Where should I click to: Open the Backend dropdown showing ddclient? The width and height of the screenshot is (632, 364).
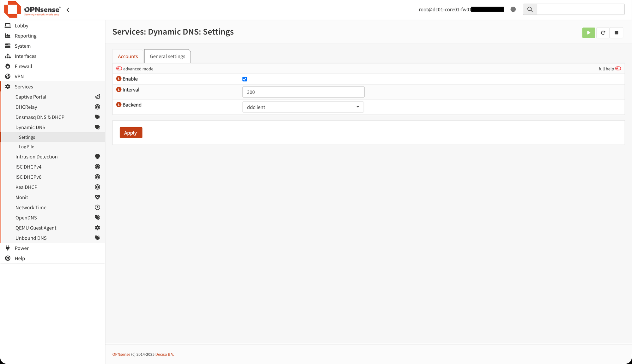[x=303, y=107]
